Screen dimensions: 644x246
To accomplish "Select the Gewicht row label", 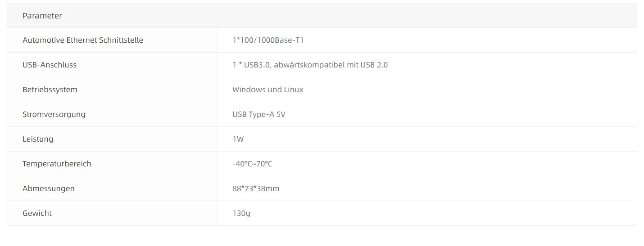I will click(37, 213).
